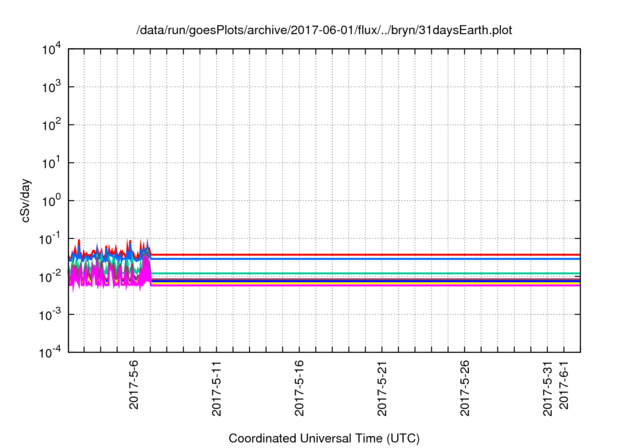The image size is (640, 448).
Task: Click the 10^-1 y-axis tick label
Action: 50,239
